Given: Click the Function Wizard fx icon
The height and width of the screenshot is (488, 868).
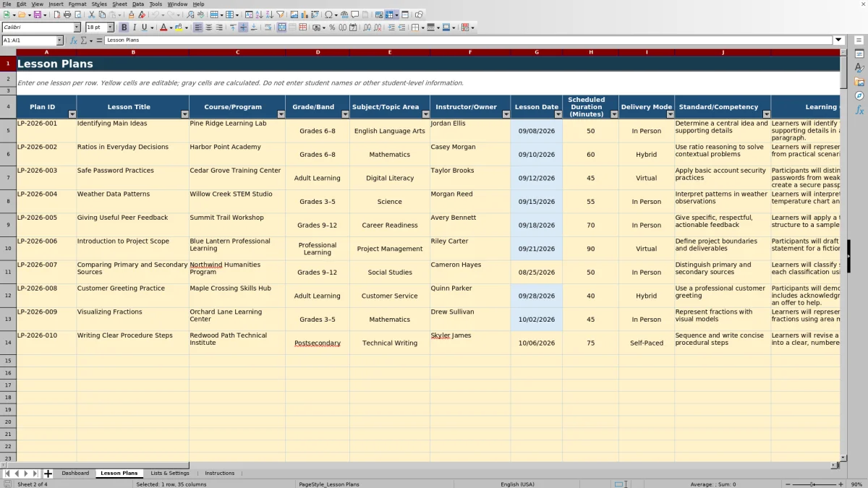Looking at the screenshot, I should (x=74, y=40).
